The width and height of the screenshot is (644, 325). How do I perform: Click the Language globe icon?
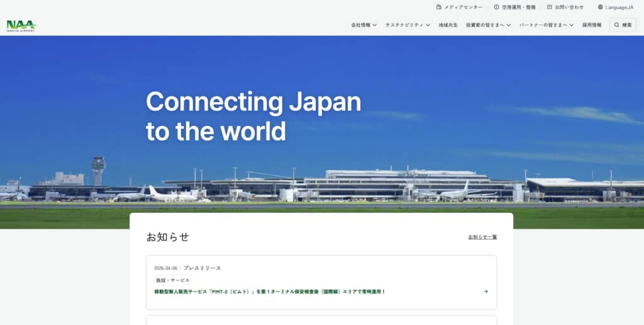tap(601, 7)
